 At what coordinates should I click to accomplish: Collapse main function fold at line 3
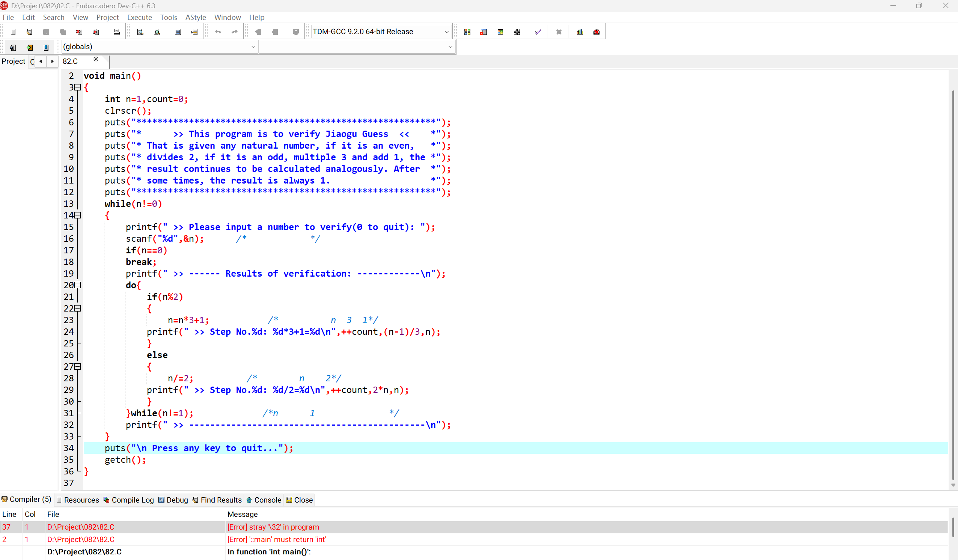click(x=78, y=87)
